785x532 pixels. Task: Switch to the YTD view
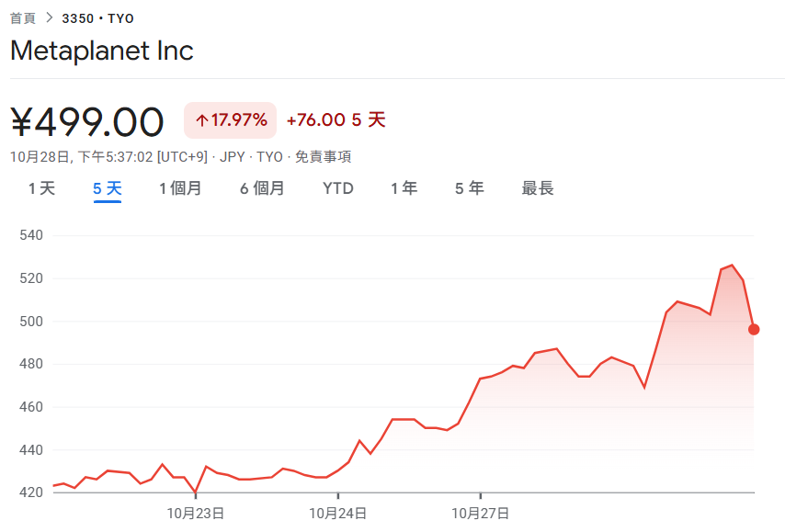click(x=338, y=187)
